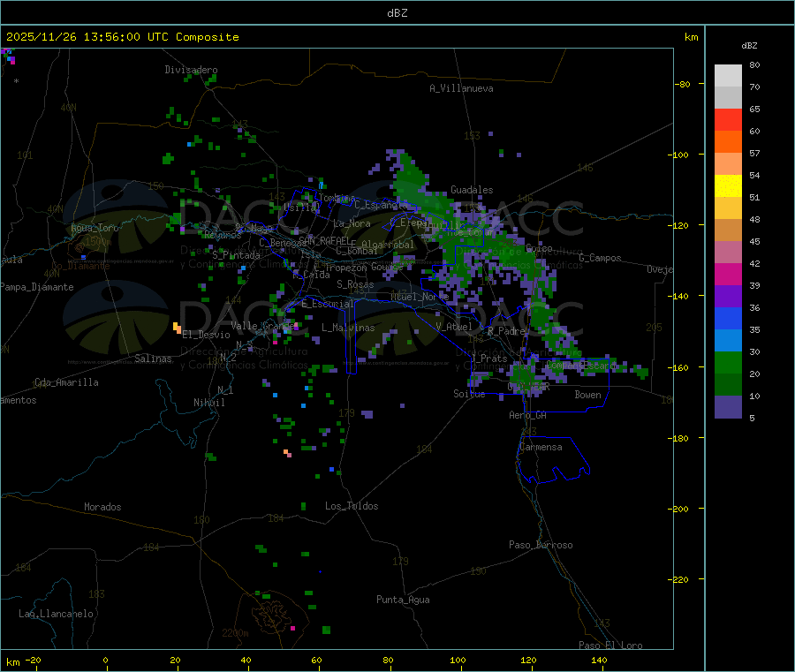Click the L_Malvinas map label
The width and height of the screenshot is (795, 672).
(348, 328)
